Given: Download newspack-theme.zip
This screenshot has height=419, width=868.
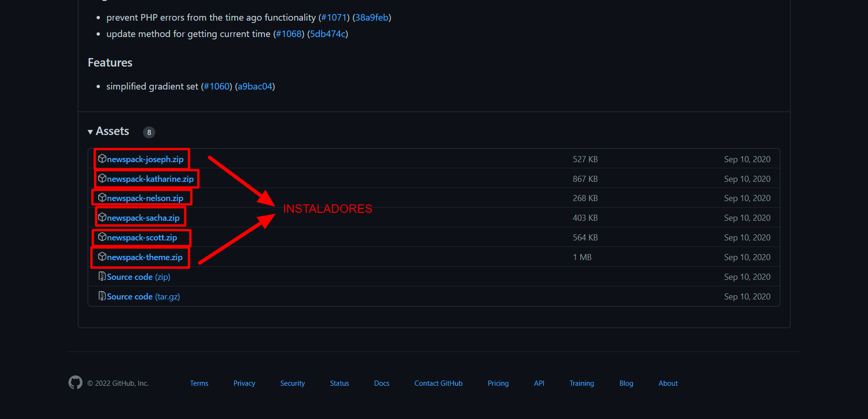Looking at the screenshot, I should (144, 257).
